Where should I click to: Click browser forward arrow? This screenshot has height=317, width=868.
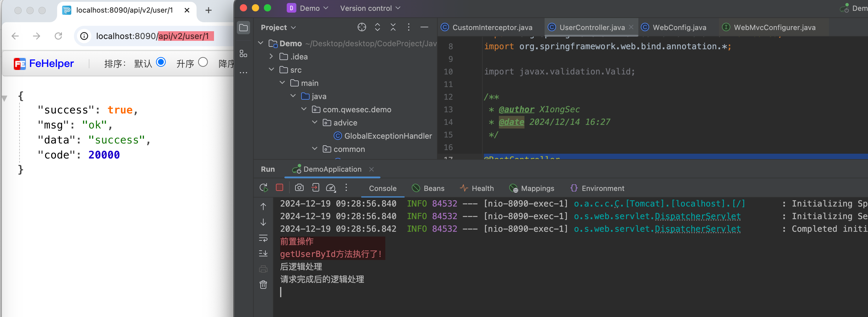click(x=36, y=36)
